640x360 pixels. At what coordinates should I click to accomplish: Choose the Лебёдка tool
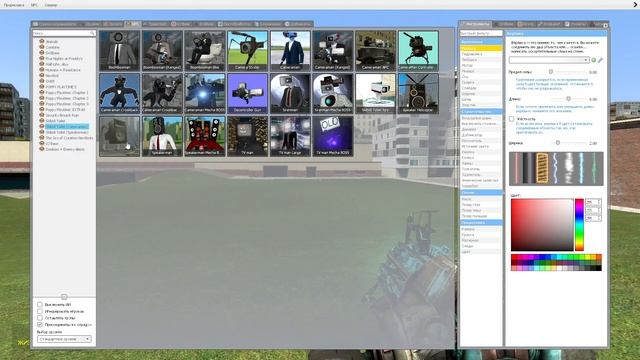tap(481, 60)
